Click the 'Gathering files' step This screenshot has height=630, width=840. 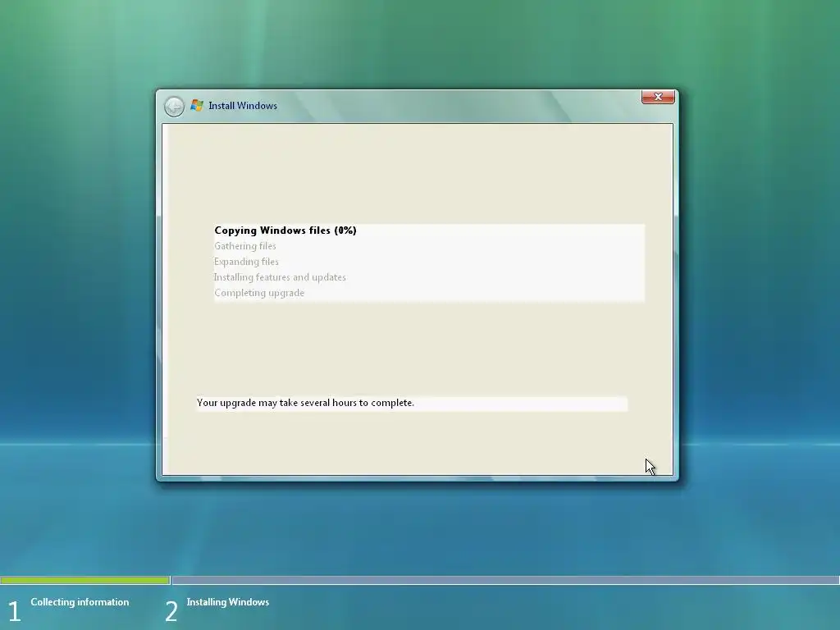245,246
